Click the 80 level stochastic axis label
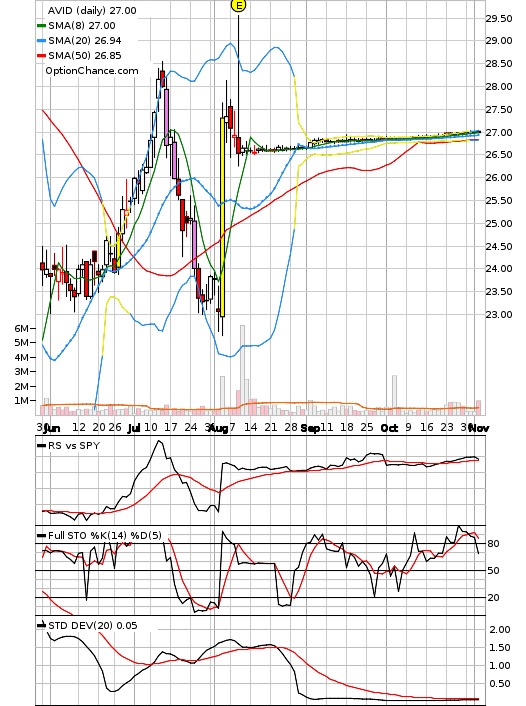The height and width of the screenshot is (706, 526). (x=494, y=544)
